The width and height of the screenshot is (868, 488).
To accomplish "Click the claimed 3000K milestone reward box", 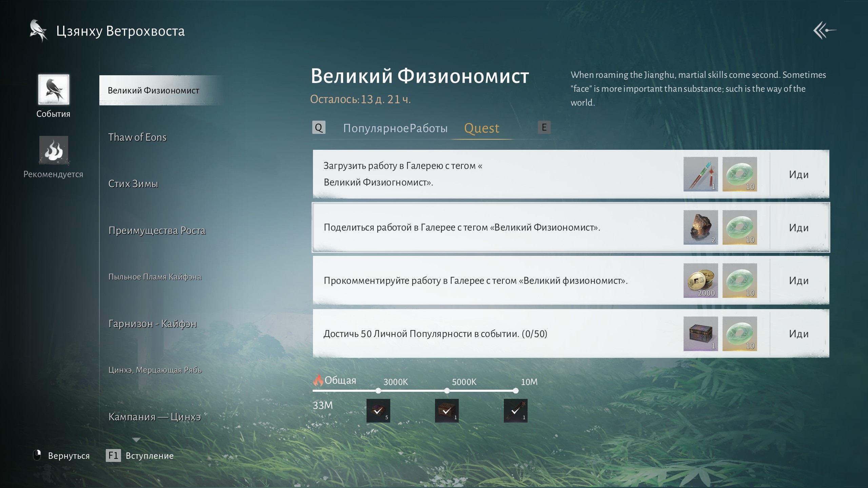I will (x=378, y=411).
